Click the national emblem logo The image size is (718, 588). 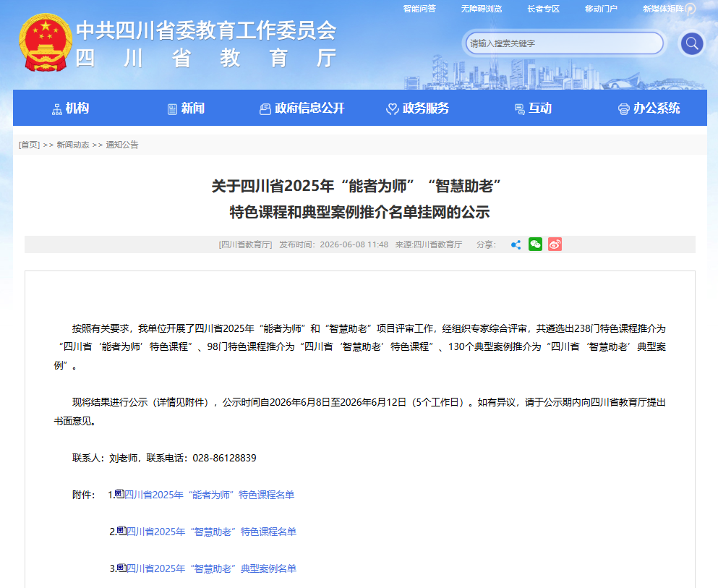[x=46, y=42]
